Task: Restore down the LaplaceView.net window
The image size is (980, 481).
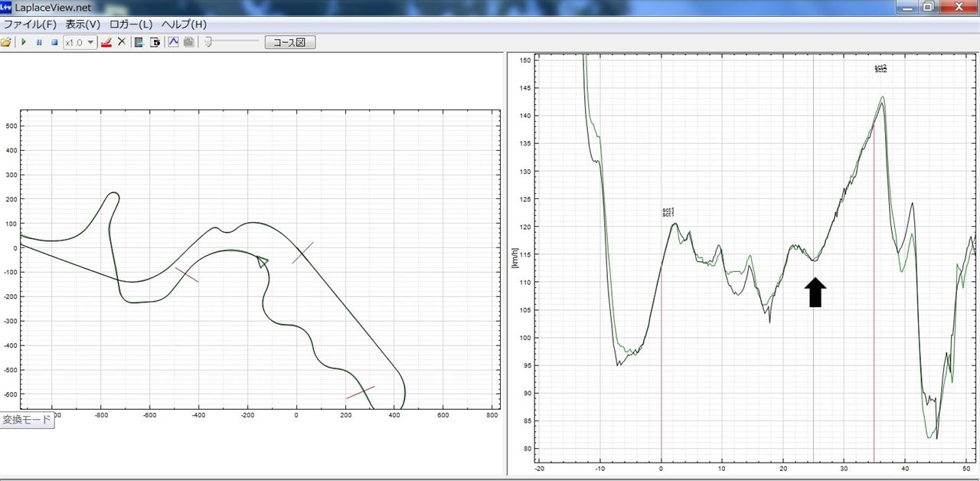Action: click(928, 6)
